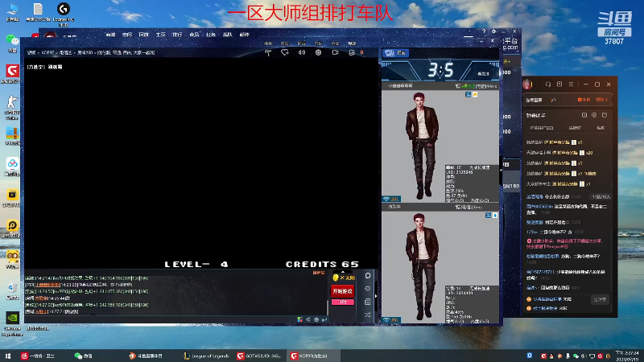Select the middle tab in Douyu chat panel

(x=575, y=128)
